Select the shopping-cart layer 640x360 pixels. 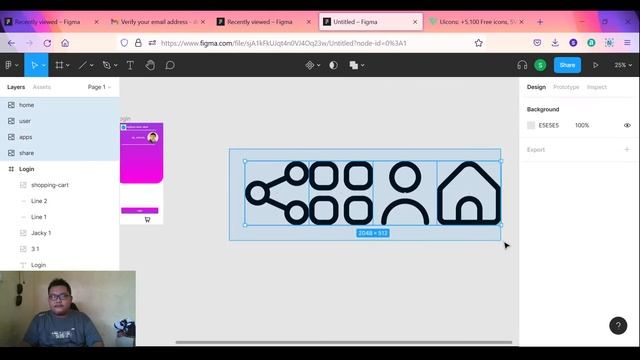[x=60, y=185]
